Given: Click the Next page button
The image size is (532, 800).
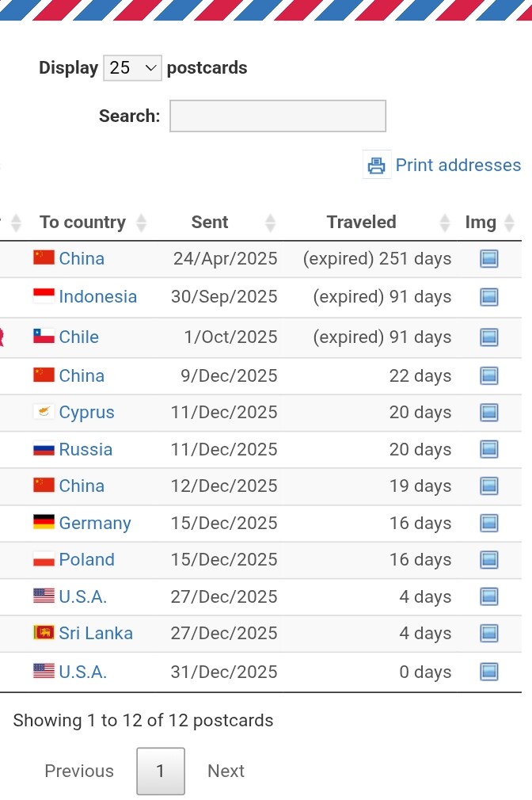Looking at the screenshot, I should (226, 771).
